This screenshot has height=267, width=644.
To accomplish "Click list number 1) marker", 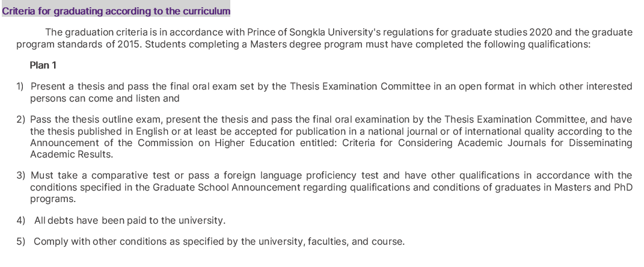I will 20,86.
